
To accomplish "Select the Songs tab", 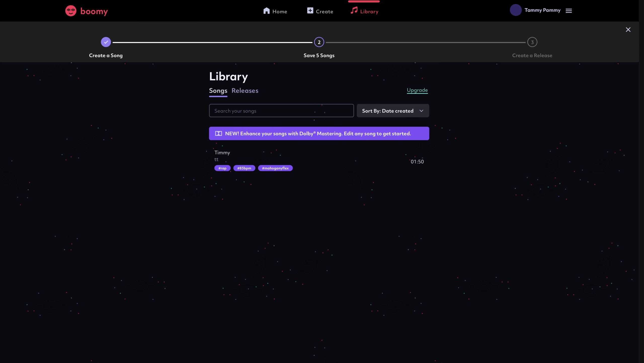I will 218,91.
